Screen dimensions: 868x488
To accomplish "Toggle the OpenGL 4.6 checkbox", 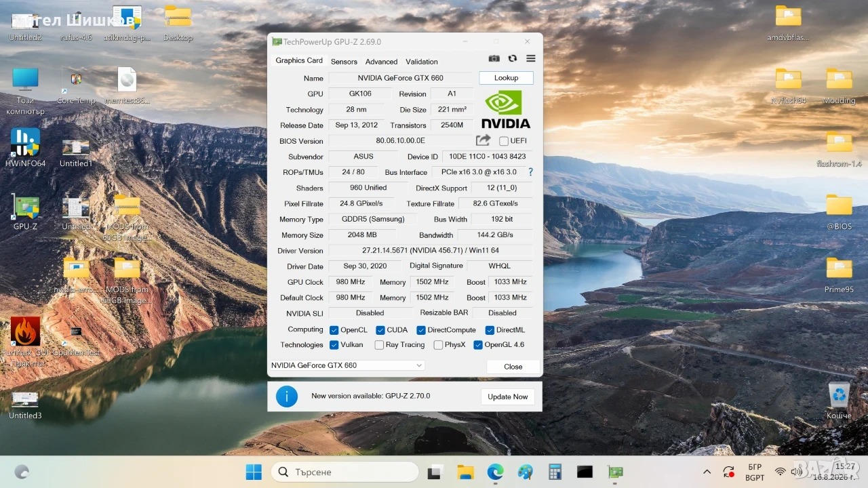I will tap(478, 345).
